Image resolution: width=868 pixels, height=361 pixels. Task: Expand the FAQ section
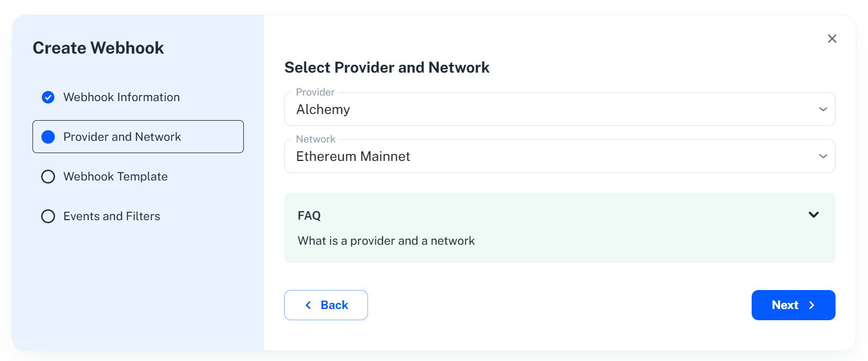(x=559, y=214)
